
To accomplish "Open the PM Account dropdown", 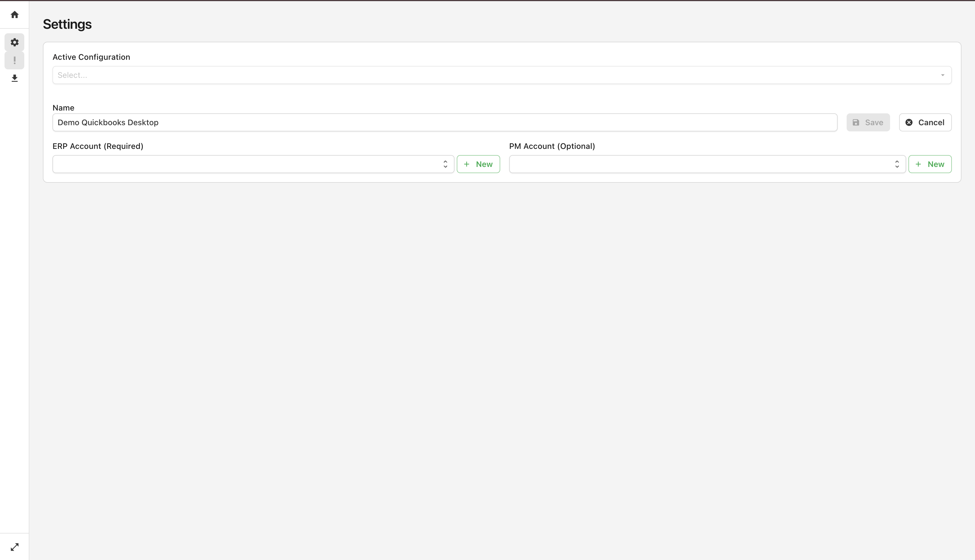I will coord(707,164).
